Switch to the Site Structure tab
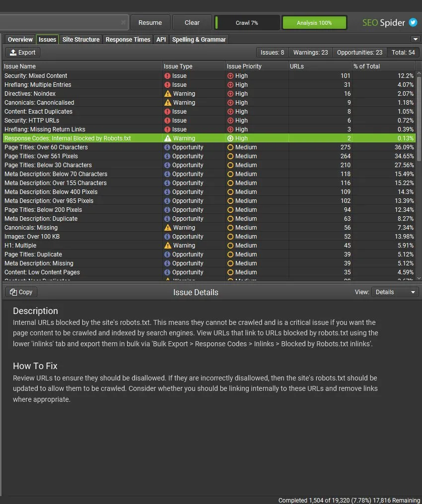The image size is (422, 504). (81, 39)
